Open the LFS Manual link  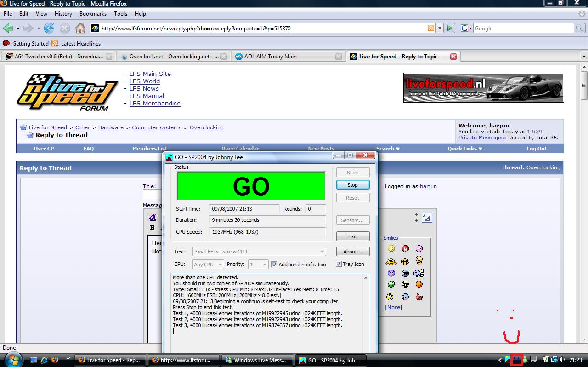click(x=147, y=96)
